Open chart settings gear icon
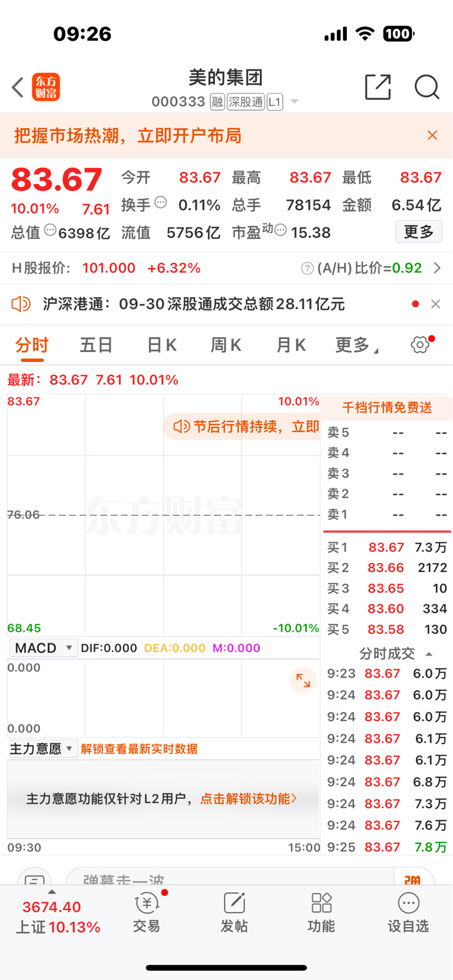This screenshot has width=453, height=980. [421, 344]
